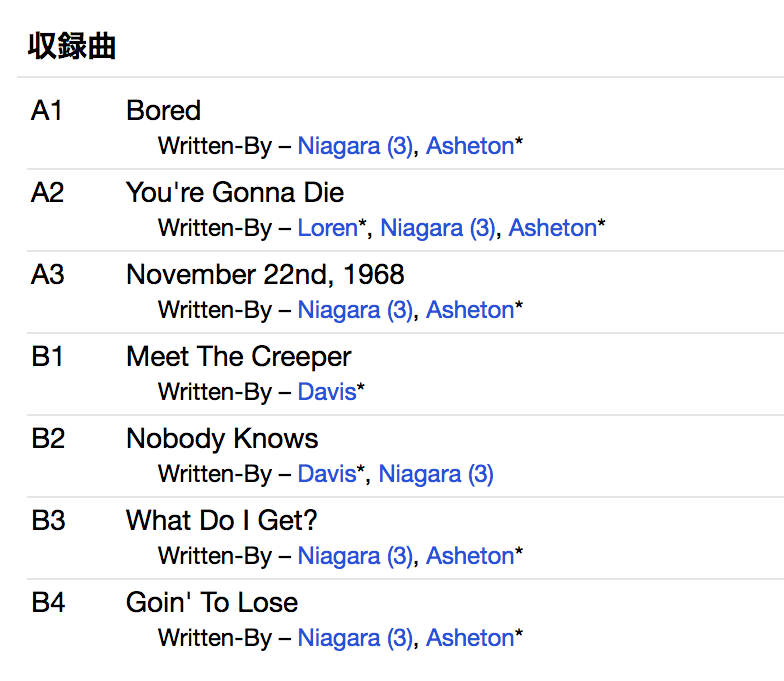This screenshot has width=784, height=681.
Task: Click Davis link under Meet The Creeper
Action: click(327, 392)
